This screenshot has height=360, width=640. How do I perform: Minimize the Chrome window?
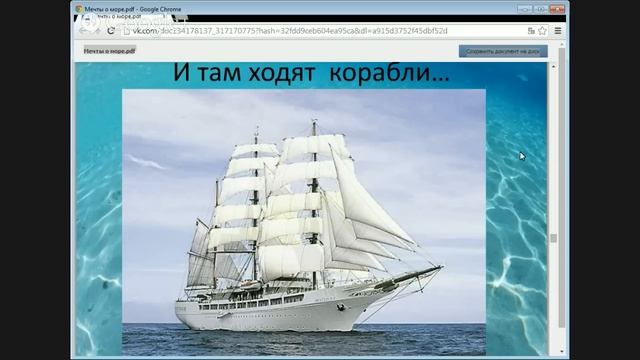pyautogui.click(x=524, y=9)
